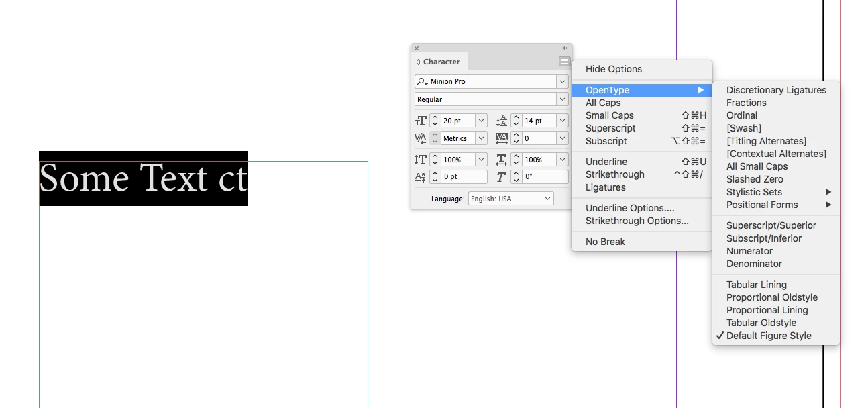Click the font size TT icon
Screen dimensions: 868x408
[x=421, y=121]
